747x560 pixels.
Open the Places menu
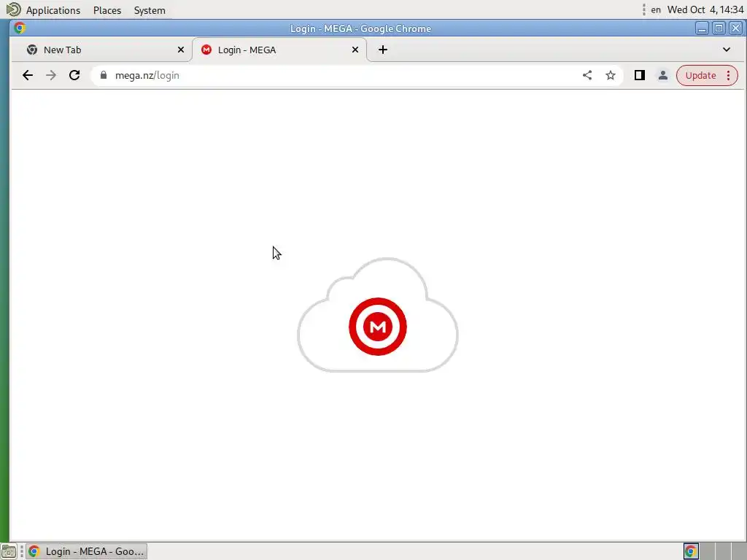107,10
